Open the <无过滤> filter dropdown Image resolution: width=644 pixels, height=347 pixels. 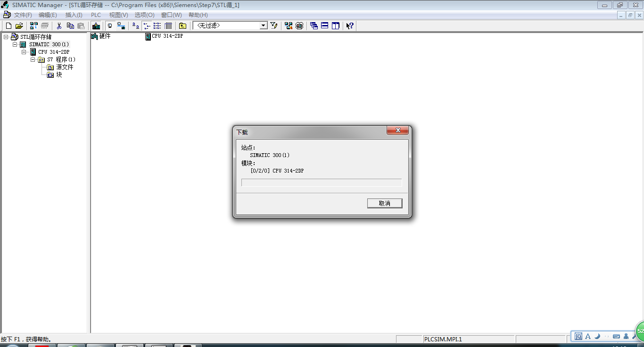(x=264, y=25)
